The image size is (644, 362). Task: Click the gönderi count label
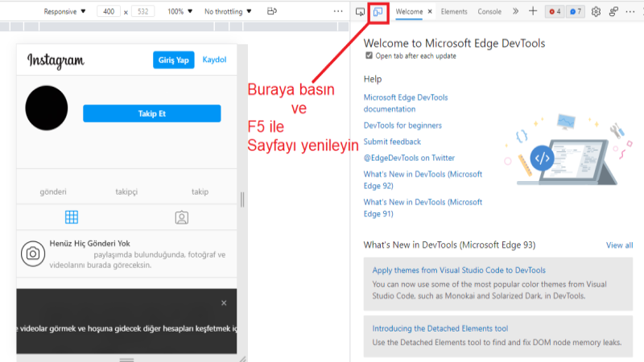pyautogui.click(x=53, y=191)
